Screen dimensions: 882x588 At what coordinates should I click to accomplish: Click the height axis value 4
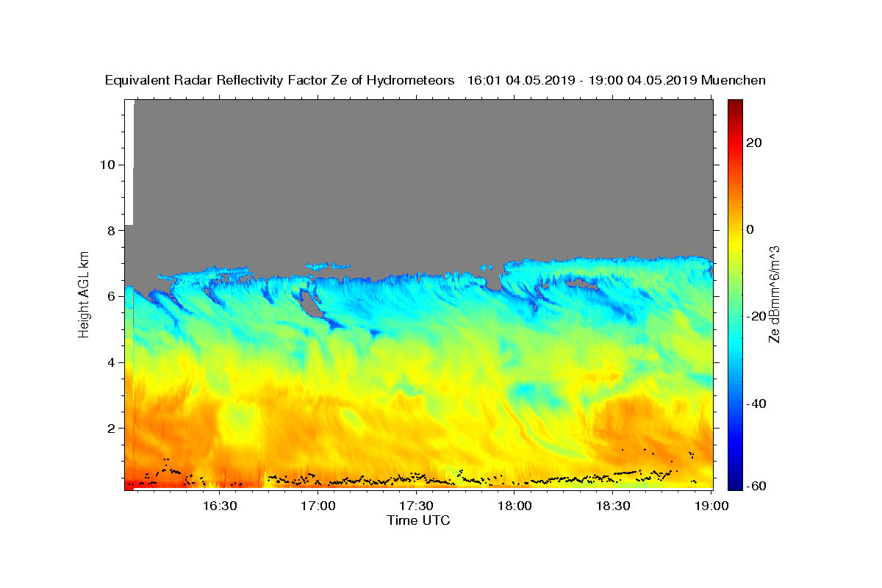coord(111,362)
